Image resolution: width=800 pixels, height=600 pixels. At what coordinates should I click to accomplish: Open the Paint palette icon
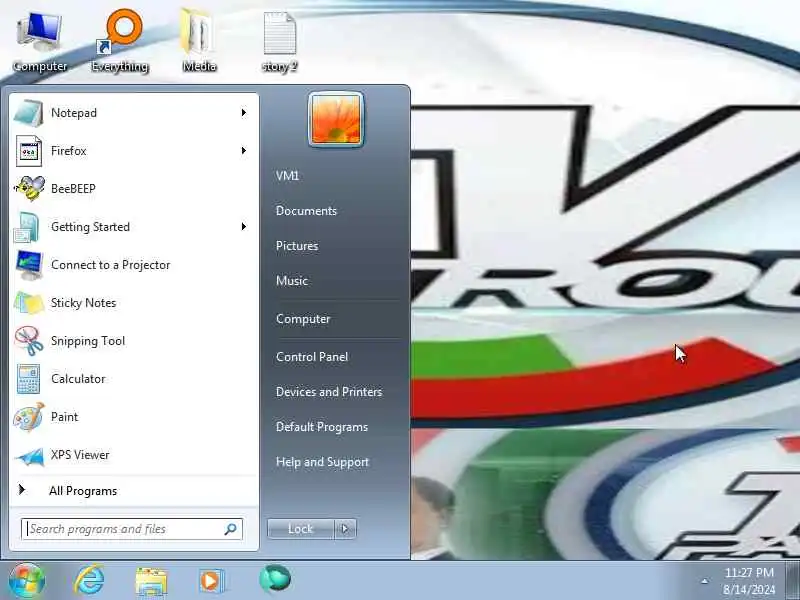pyautogui.click(x=29, y=417)
